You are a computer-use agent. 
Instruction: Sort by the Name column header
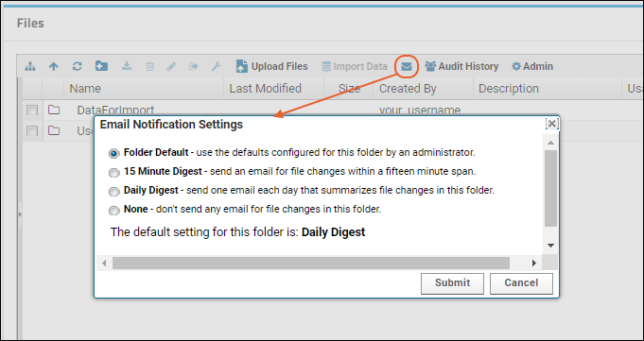(144, 89)
